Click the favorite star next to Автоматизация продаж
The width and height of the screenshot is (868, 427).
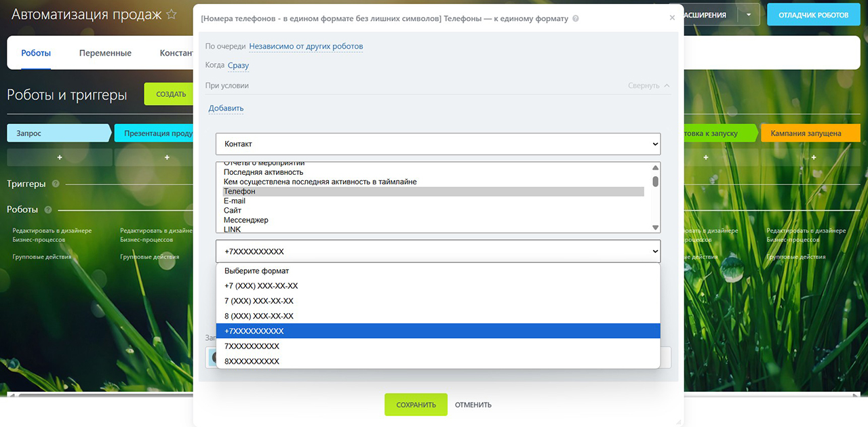[x=172, y=14]
